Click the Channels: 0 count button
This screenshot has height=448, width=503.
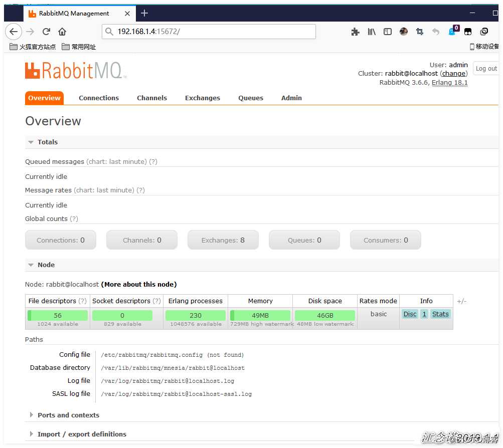(142, 240)
